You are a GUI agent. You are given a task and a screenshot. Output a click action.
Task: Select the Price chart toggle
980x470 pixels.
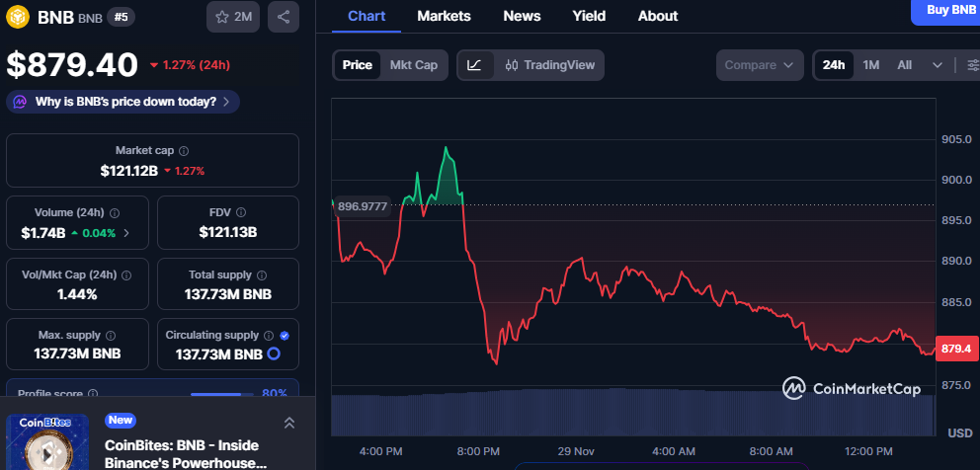357,65
